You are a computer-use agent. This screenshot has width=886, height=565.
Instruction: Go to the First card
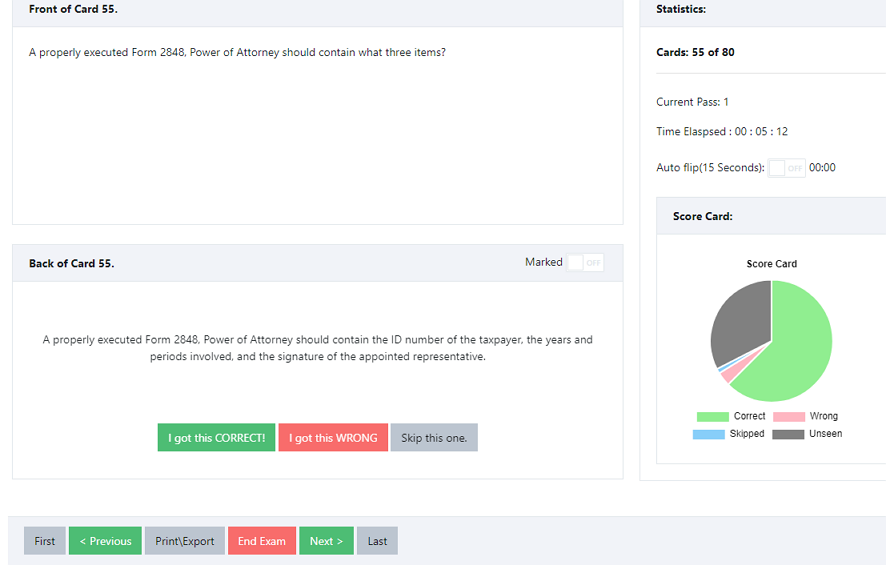pos(45,541)
